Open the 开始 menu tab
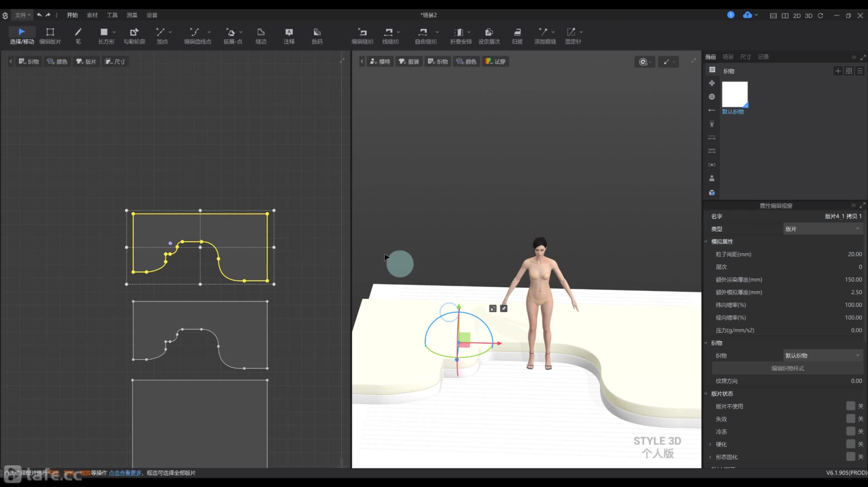Viewport: 868px width, 487px height. point(72,15)
